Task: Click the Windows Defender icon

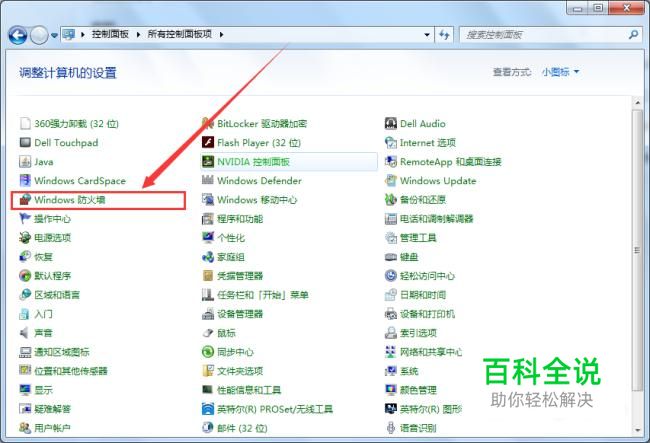Action: point(207,181)
